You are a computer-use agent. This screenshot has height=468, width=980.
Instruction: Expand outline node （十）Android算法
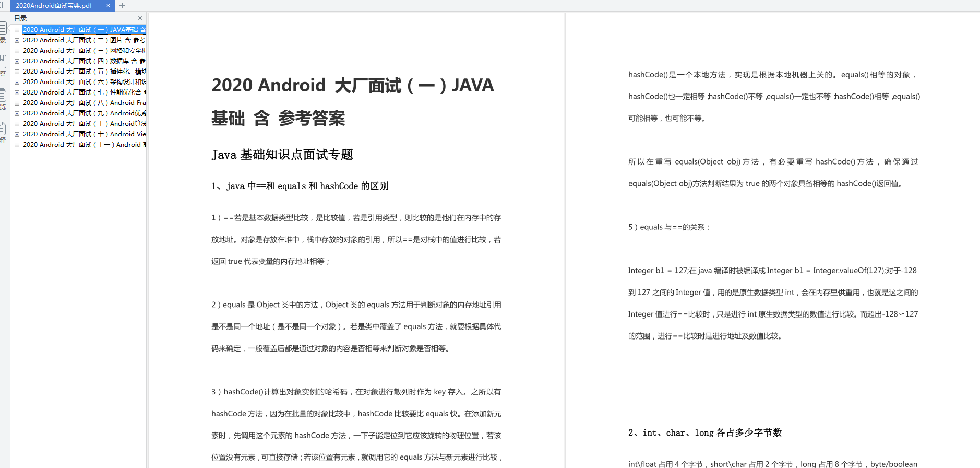click(x=17, y=124)
